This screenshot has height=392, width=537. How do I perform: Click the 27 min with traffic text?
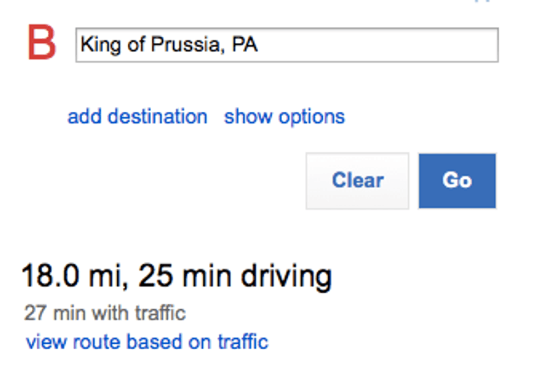pos(105,314)
